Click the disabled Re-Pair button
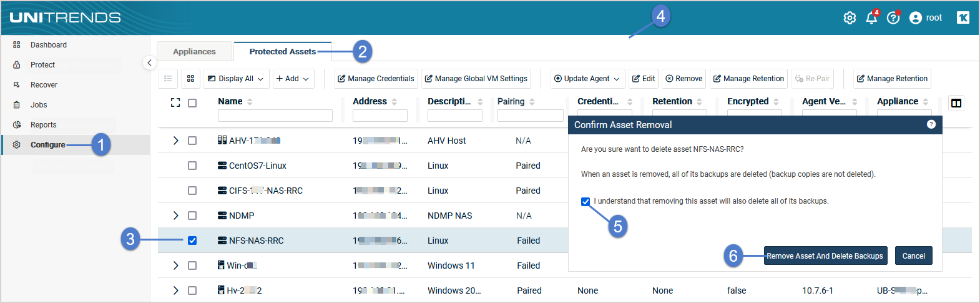The width and height of the screenshot is (980, 303). point(812,79)
